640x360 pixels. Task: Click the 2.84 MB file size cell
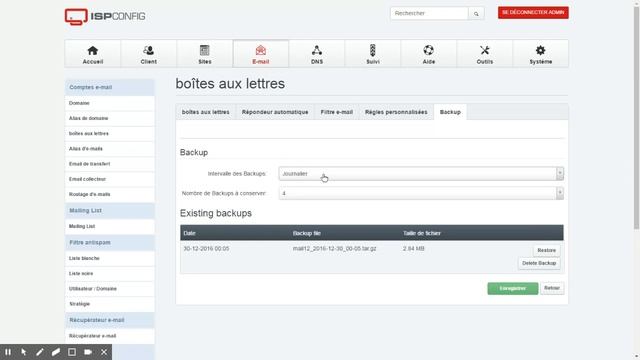pos(413,249)
